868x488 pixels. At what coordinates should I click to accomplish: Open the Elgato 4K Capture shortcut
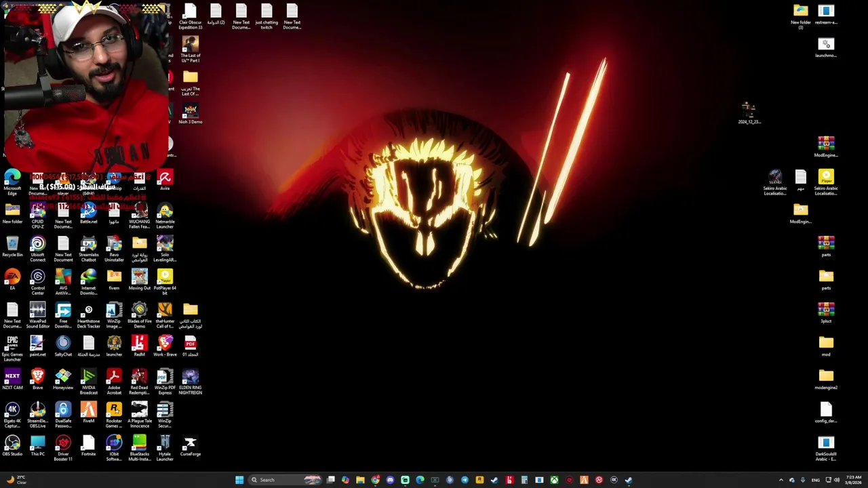(12, 415)
